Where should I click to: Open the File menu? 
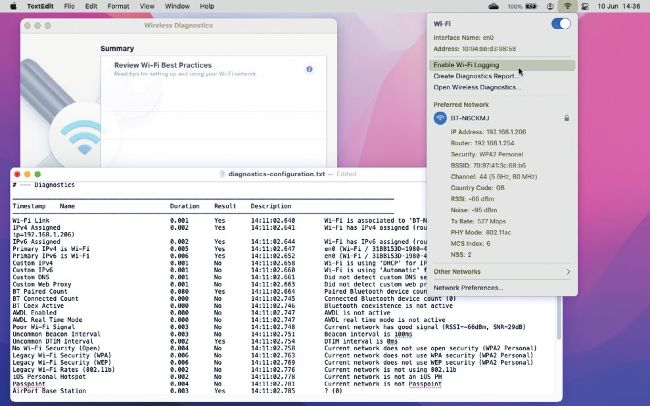(x=70, y=6)
